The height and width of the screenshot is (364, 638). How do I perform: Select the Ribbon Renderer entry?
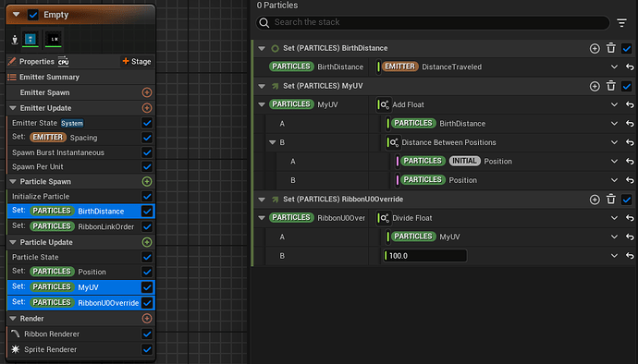pos(52,334)
